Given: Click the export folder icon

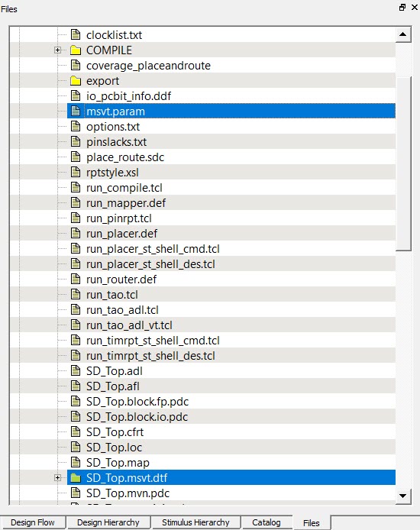Looking at the screenshot, I should [76, 81].
